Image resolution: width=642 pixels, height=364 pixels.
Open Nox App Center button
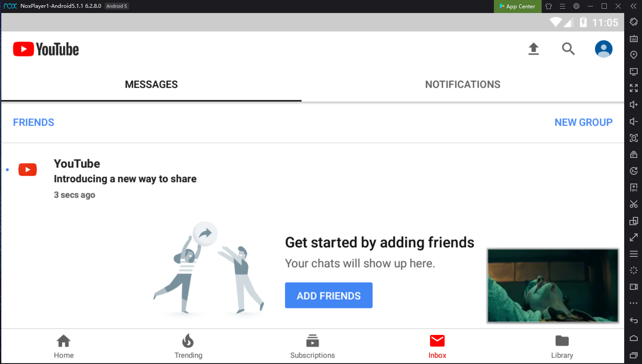[x=517, y=6]
